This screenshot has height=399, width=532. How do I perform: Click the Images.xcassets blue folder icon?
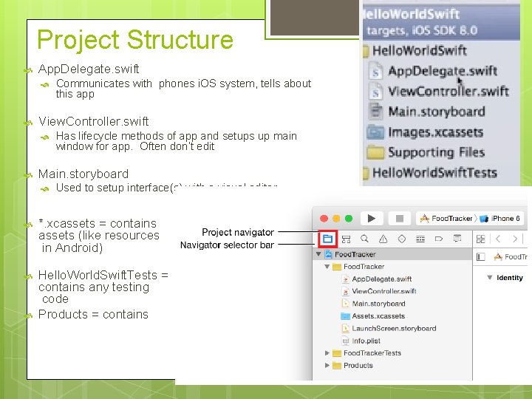pos(375,132)
